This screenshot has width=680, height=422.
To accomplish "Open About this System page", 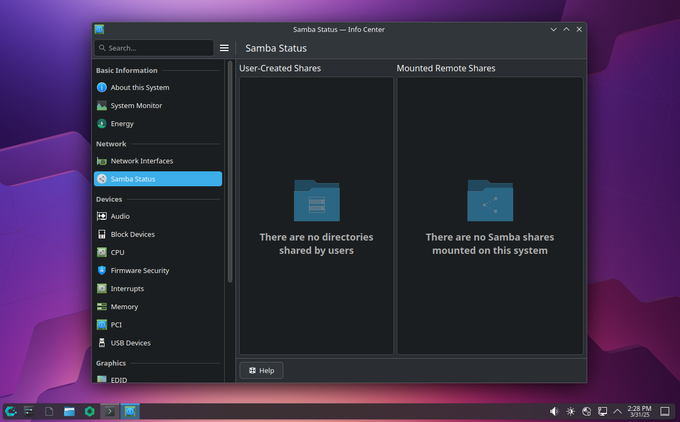I will coord(158,88).
